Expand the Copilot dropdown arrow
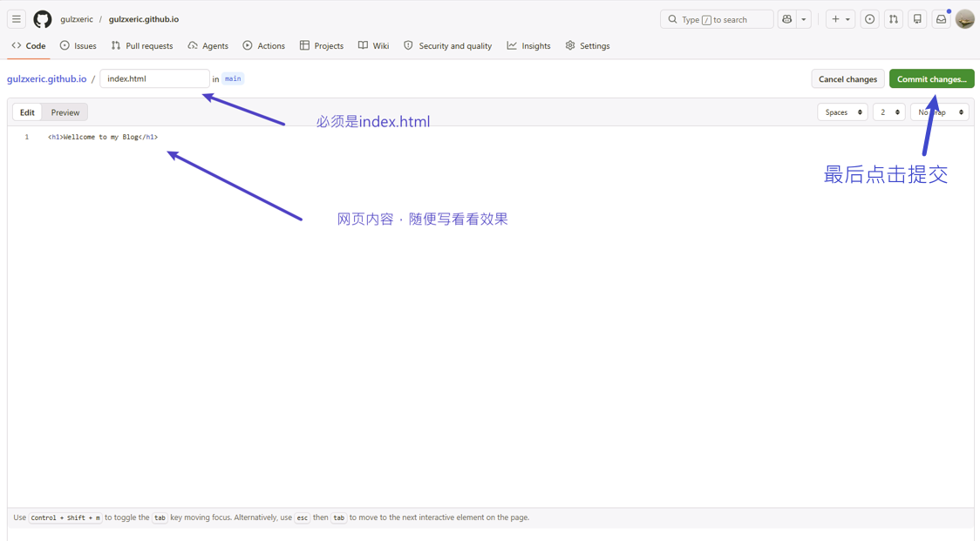 (804, 19)
